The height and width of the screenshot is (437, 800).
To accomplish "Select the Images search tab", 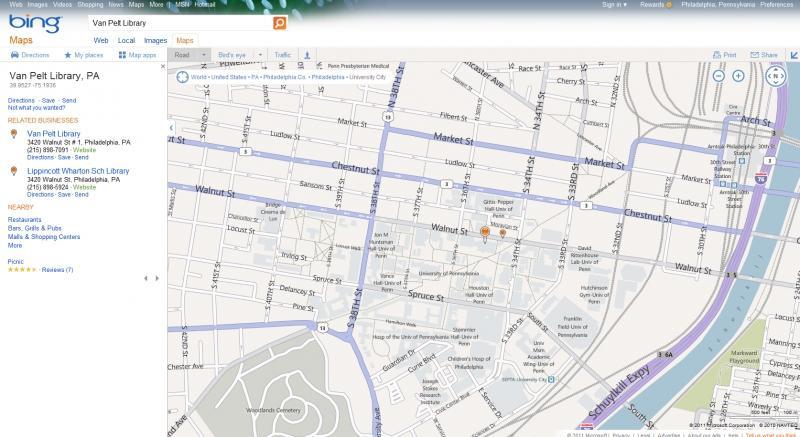I will pyautogui.click(x=155, y=40).
